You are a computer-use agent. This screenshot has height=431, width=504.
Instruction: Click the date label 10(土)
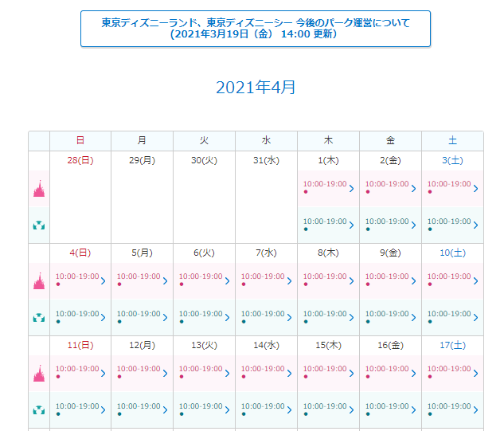pos(452,253)
